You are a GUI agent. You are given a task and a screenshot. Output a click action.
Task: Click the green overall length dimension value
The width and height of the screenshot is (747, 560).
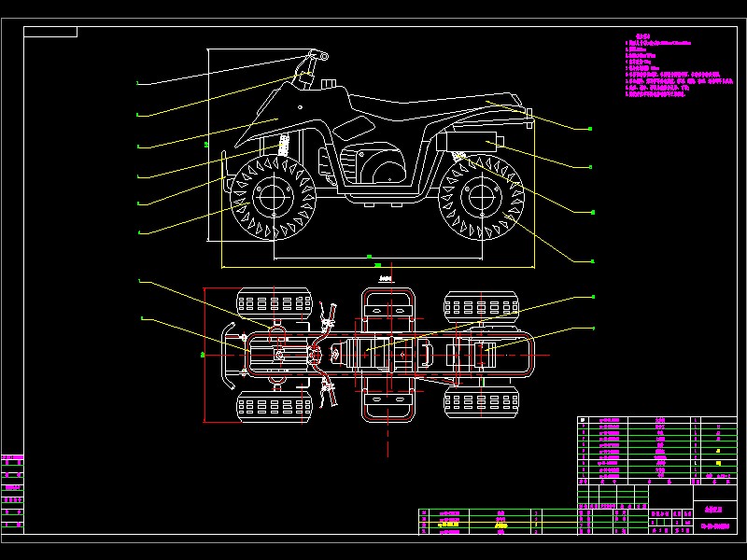tap(378, 265)
